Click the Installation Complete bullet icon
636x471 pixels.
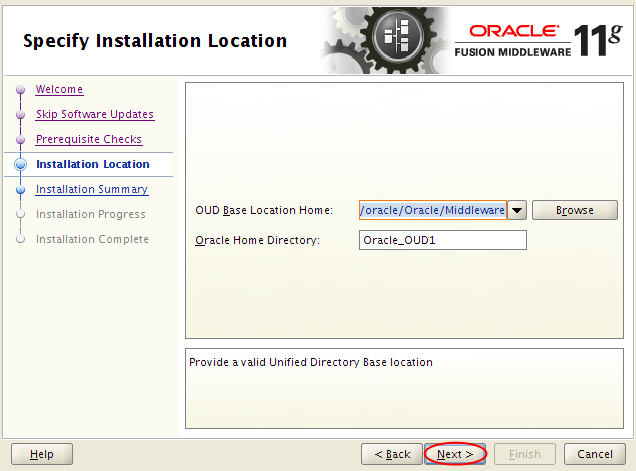pos(20,239)
